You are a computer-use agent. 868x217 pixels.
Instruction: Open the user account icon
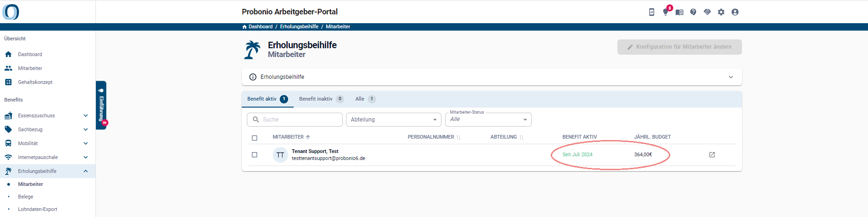tap(735, 12)
